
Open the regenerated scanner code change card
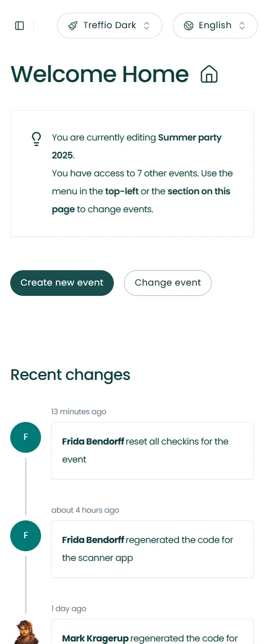pos(152,549)
